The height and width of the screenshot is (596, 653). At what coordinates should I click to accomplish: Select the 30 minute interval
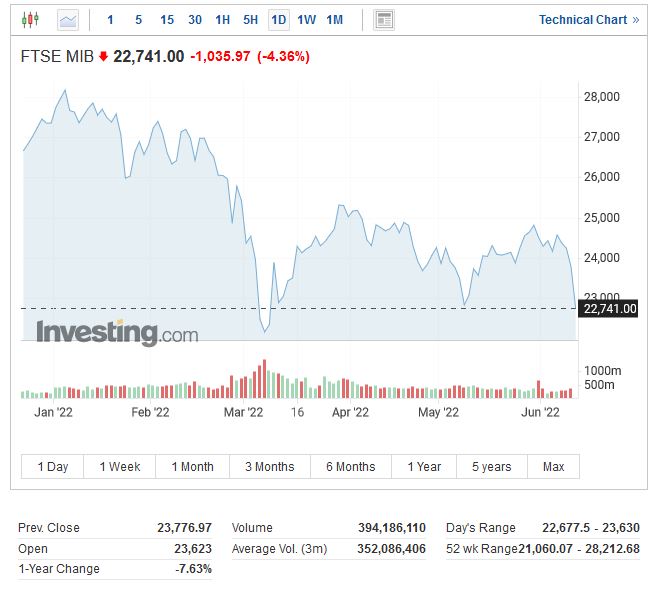195,19
